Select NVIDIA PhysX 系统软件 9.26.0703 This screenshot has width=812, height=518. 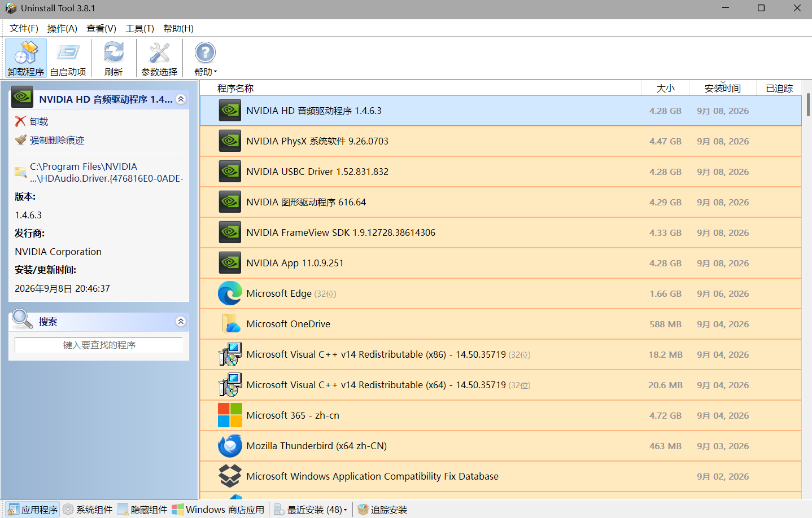tap(317, 141)
